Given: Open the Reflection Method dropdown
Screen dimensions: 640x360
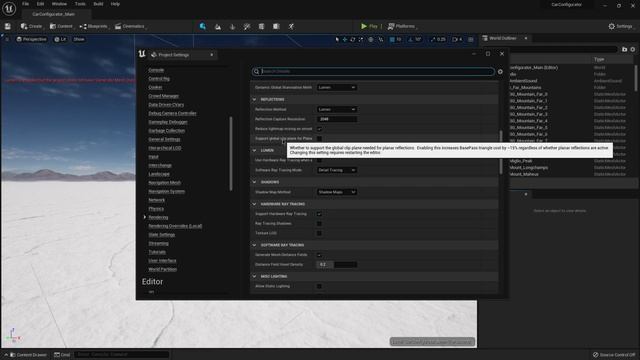Looking at the screenshot, I should click(x=337, y=109).
